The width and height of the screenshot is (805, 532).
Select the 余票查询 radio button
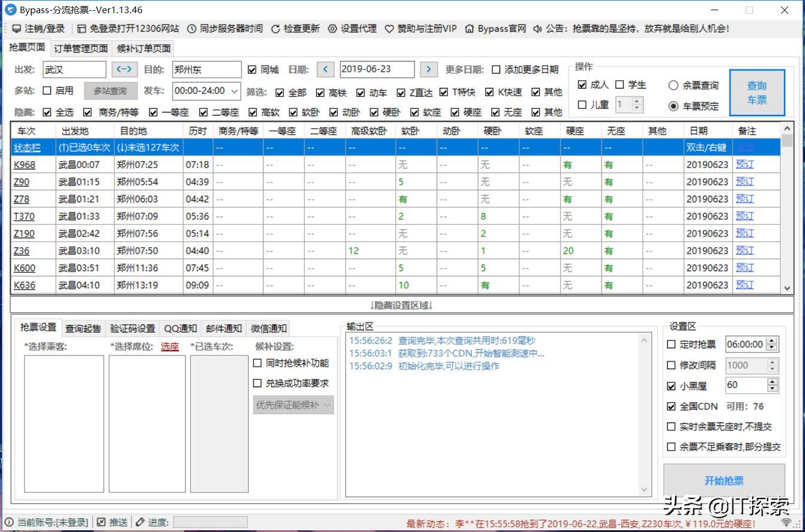(674, 84)
